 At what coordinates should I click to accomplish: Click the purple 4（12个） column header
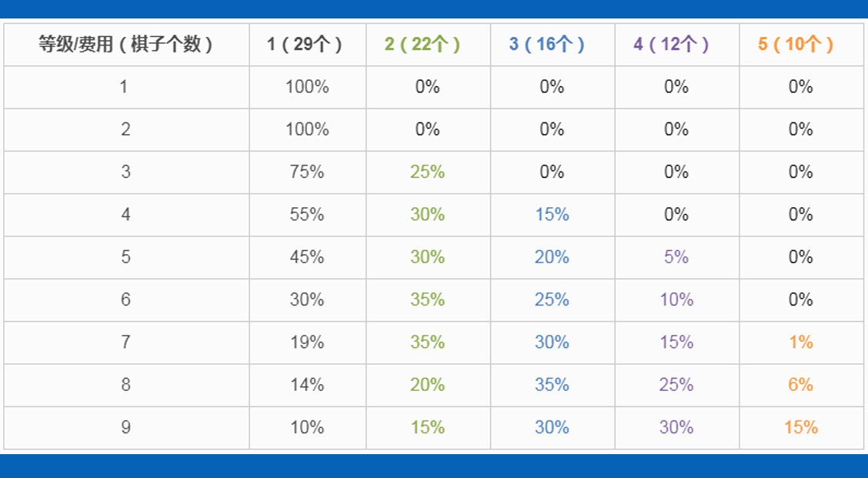(676, 45)
